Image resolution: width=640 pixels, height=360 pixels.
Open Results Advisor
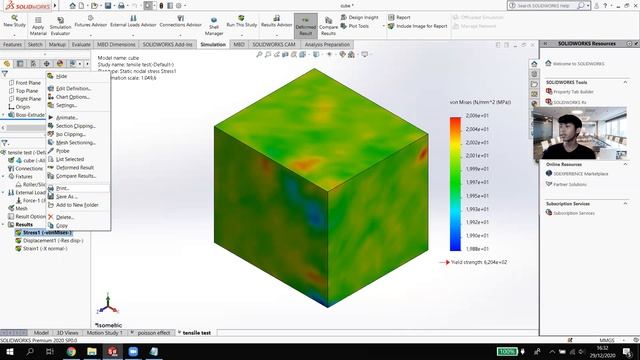coord(276,21)
